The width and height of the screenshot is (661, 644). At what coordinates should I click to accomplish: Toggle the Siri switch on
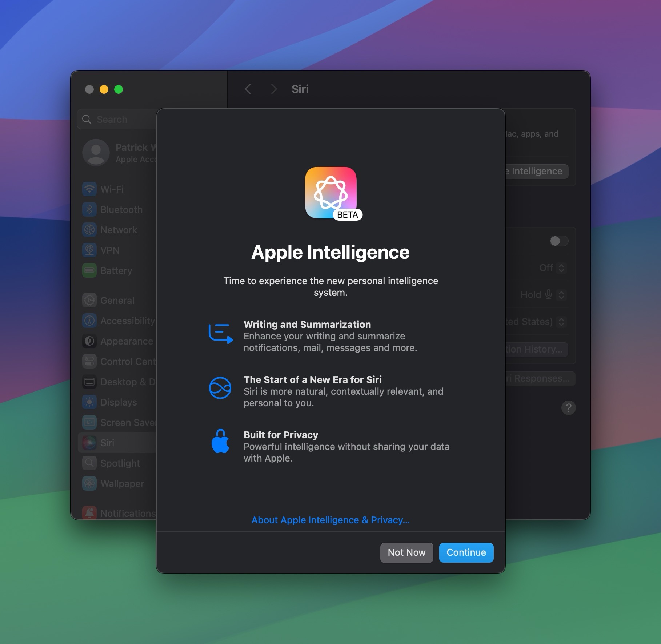point(559,241)
